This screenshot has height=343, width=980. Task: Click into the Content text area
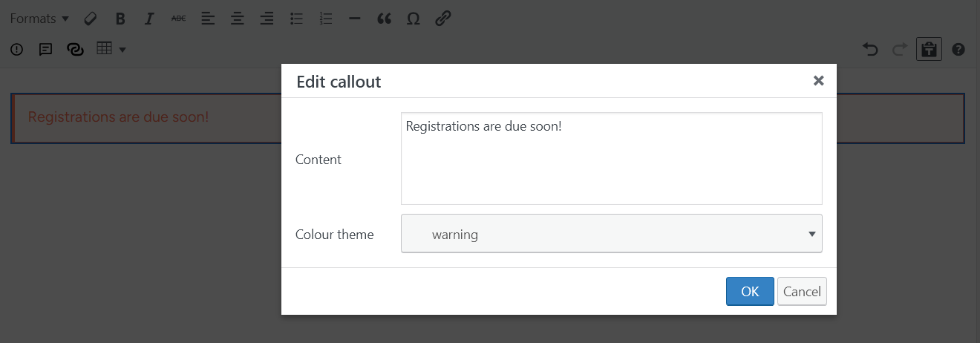click(611, 158)
